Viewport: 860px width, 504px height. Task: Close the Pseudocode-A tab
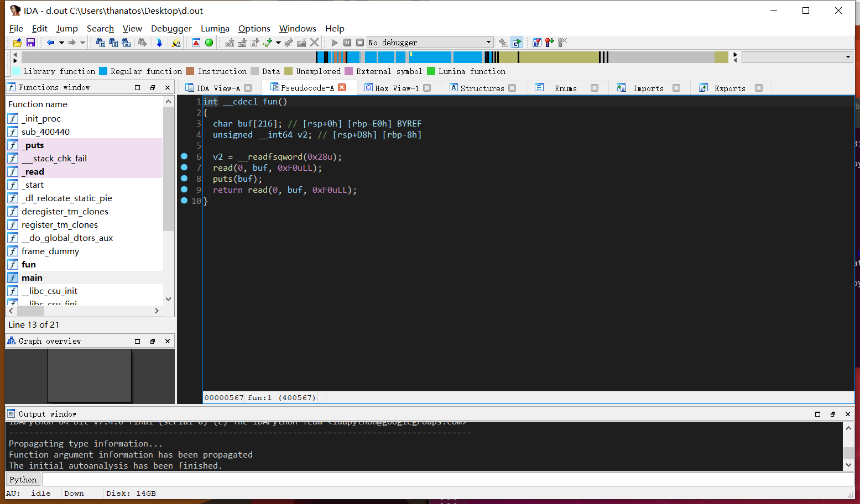pos(342,87)
